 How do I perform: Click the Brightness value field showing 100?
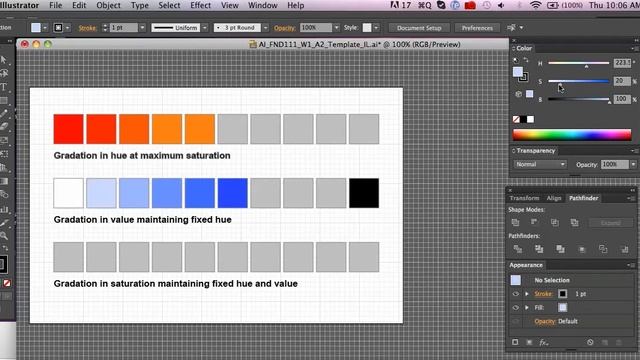[x=622, y=99]
